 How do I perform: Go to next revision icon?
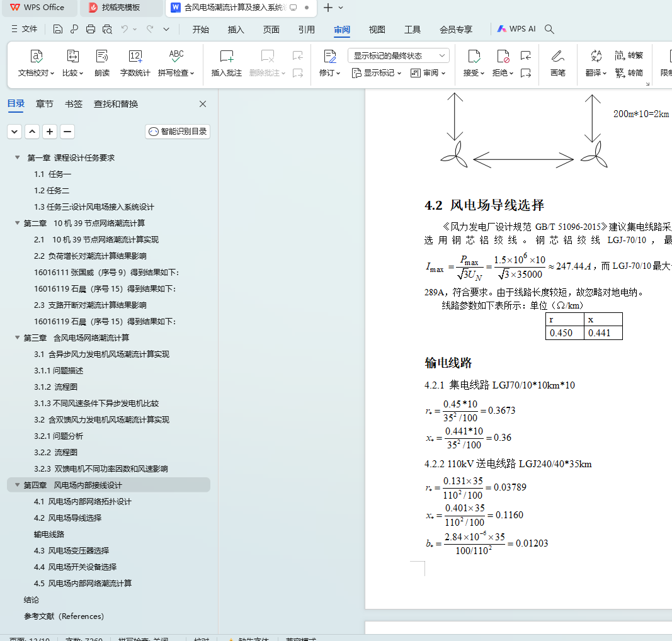(526, 73)
